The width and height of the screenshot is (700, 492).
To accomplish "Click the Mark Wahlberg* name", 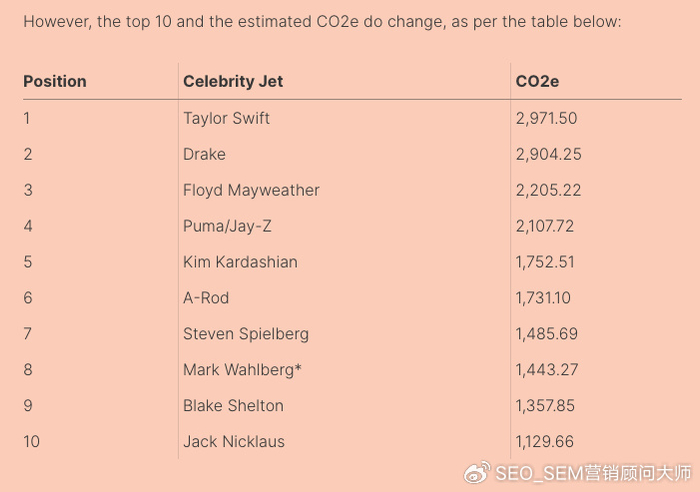I will click(242, 370).
